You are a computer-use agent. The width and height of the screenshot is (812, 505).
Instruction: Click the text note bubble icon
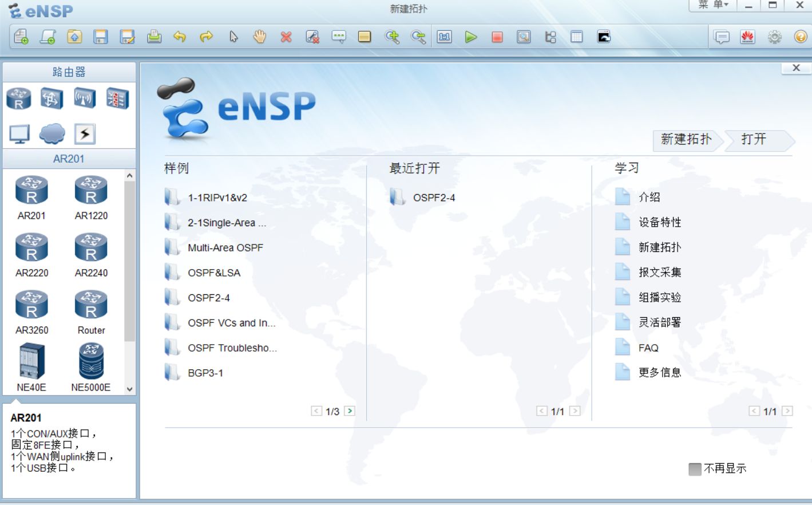coord(339,37)
